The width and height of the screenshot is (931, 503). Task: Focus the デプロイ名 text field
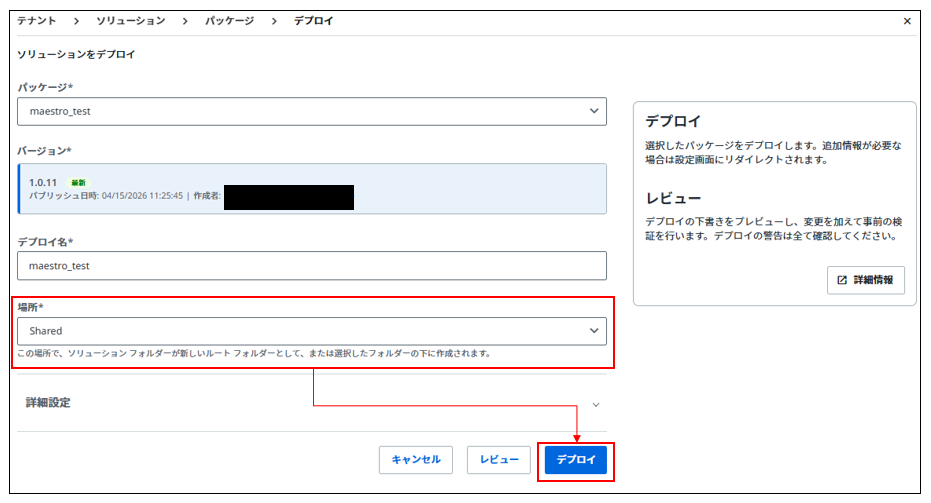point(312,266)
